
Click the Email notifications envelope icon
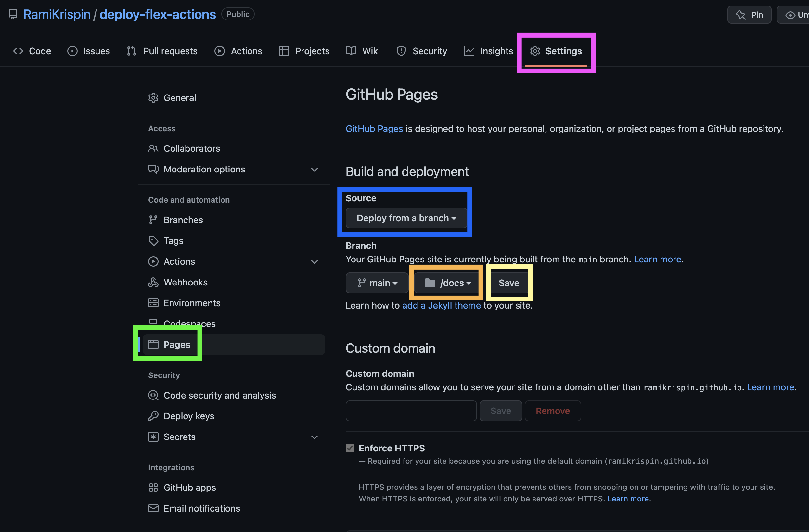(x=153, y=508)
